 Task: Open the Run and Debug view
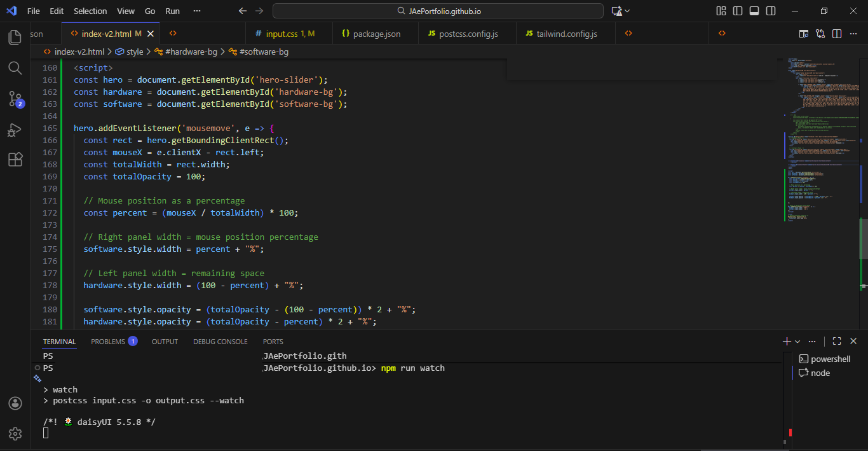[15, 130]
